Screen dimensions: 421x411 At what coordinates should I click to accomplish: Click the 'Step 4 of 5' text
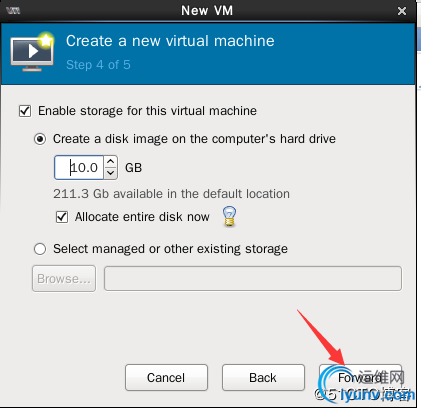(98, 65)
